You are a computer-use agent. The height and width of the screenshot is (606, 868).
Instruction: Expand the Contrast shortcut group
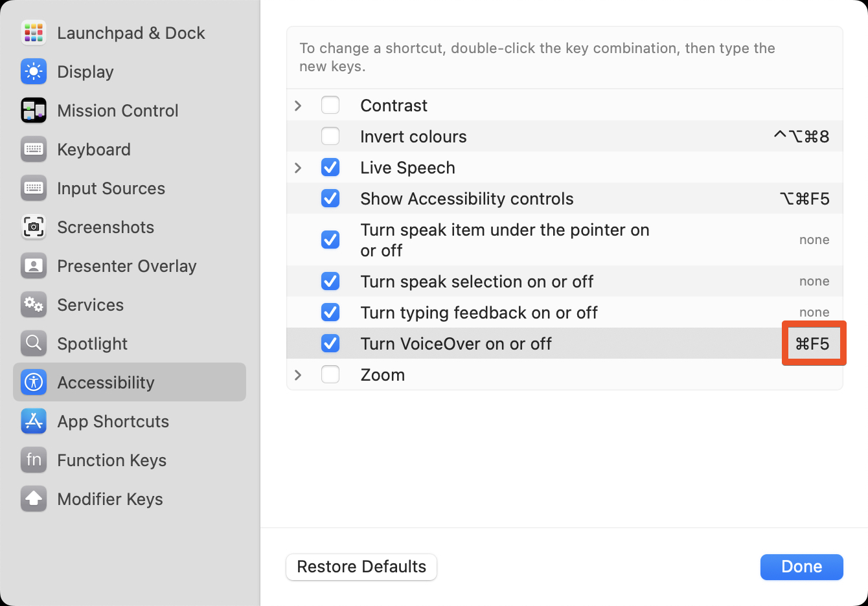(299, 105)
